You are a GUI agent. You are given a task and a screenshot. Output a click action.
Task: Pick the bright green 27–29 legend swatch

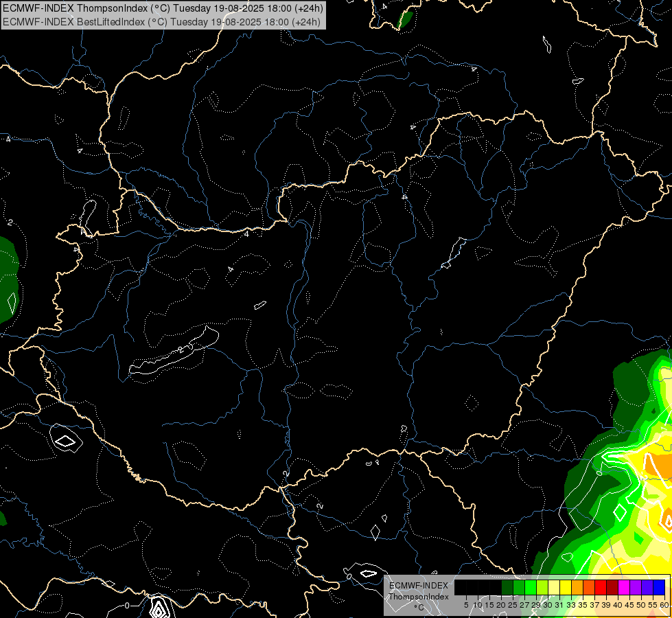coord(531,587)
